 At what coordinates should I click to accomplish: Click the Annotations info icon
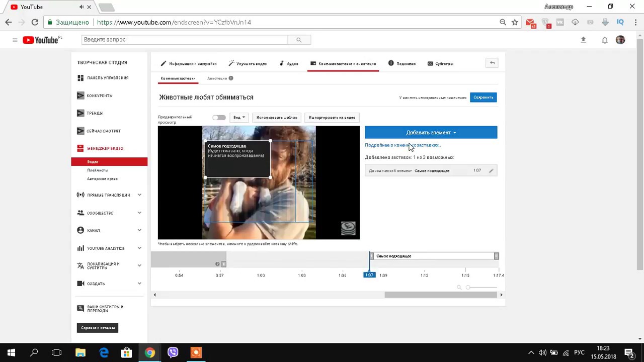click(x=231, y=78)
